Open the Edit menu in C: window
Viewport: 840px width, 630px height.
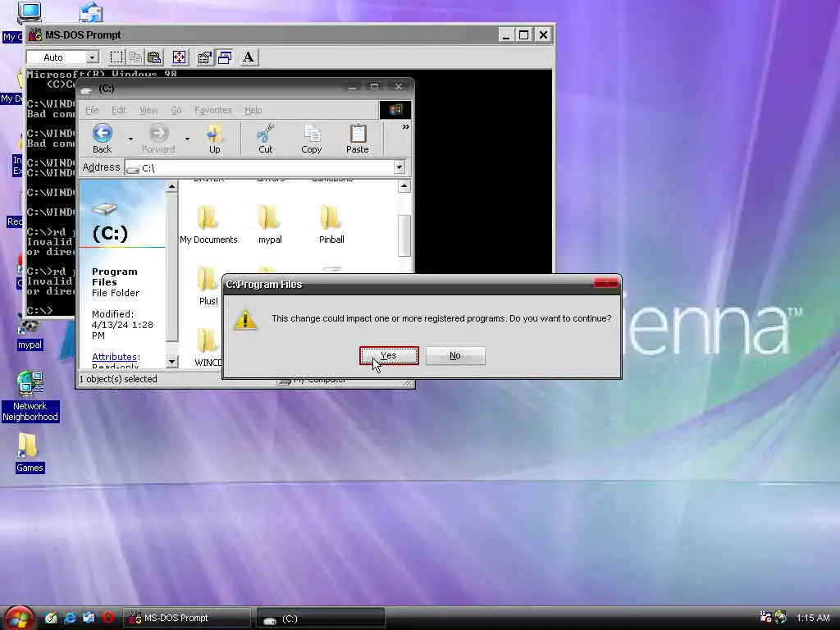click(x=119, y=110)
